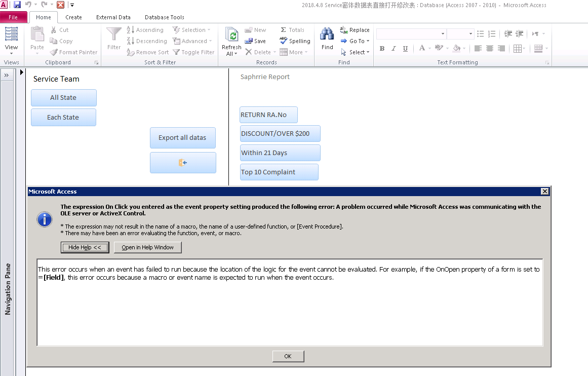Screen dimensions: 588x376
Task: Run the Spelling check
Action: click(x=295, y=41)
